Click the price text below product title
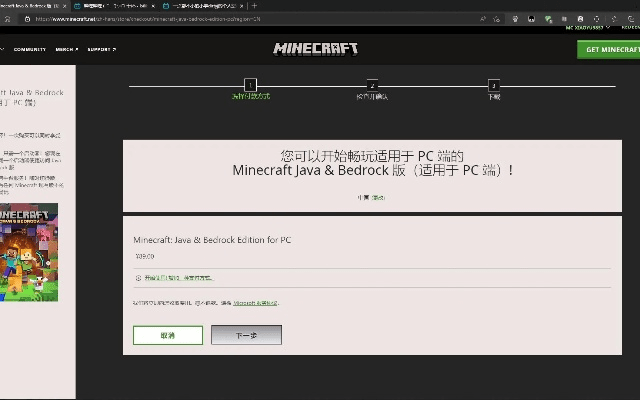The width and height of the screenshot is (640, 400). 145,256
